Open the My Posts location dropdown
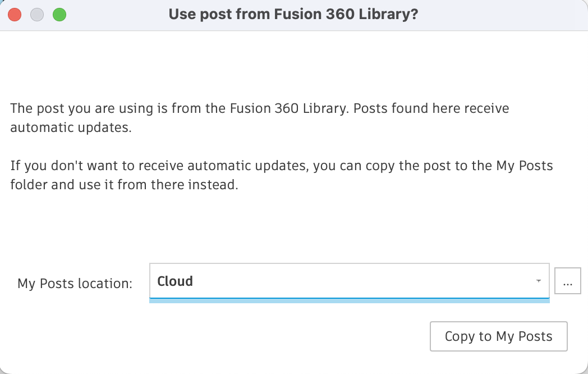 349,281
